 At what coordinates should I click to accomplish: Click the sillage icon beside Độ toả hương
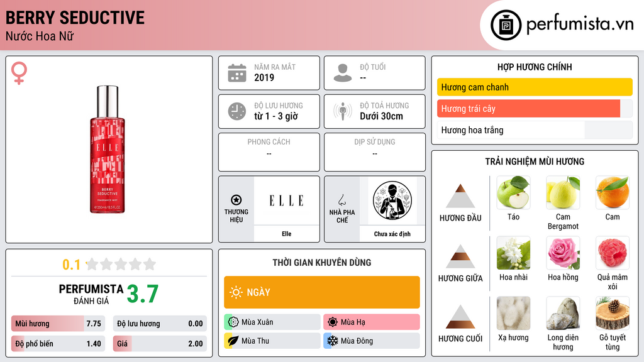(x=343, y=111)
